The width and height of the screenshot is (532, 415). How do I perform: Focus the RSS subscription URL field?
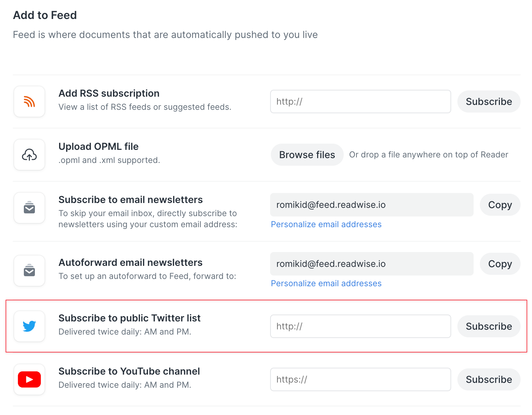coord(360,102)
